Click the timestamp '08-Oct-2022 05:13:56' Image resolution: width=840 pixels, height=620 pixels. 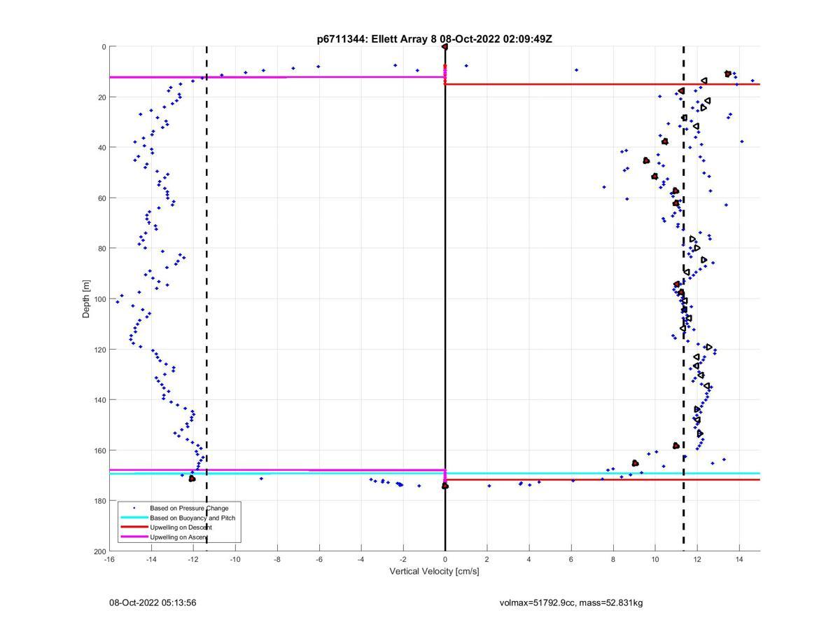[153, 602]
